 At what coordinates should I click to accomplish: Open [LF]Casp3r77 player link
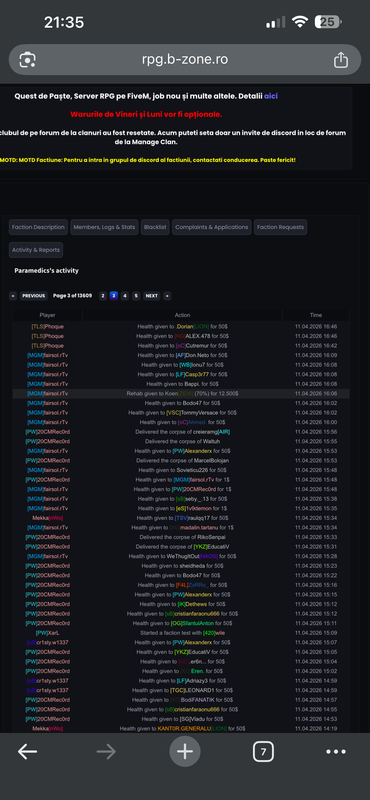[192, 374]
